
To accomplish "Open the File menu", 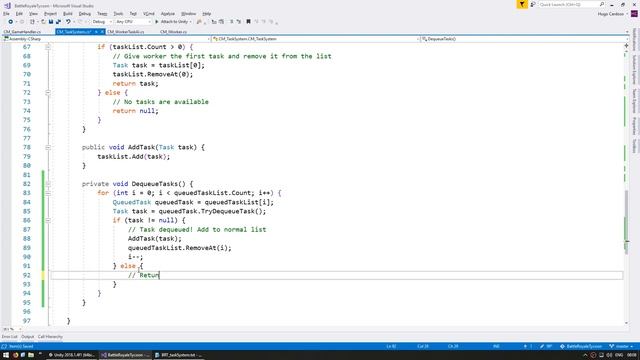I will point(6,13).
